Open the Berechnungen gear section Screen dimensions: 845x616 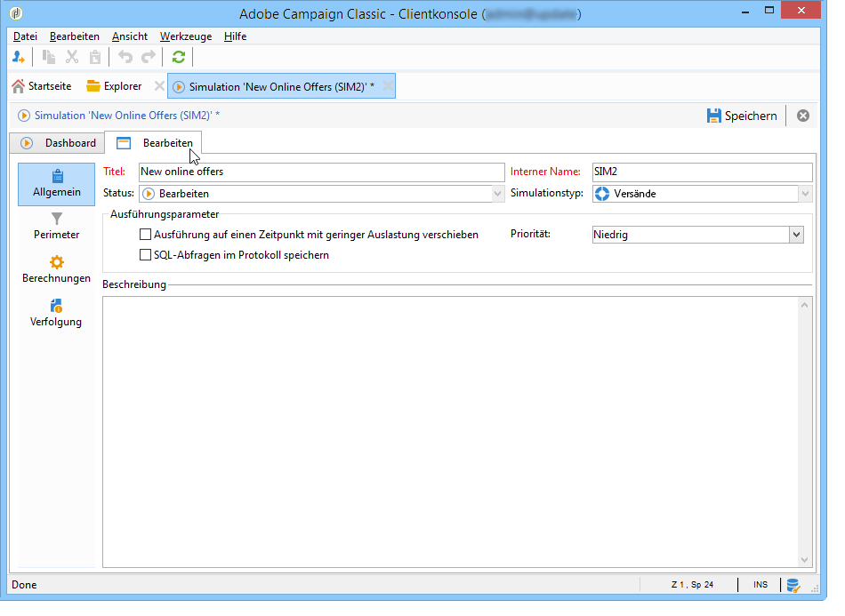57,269
